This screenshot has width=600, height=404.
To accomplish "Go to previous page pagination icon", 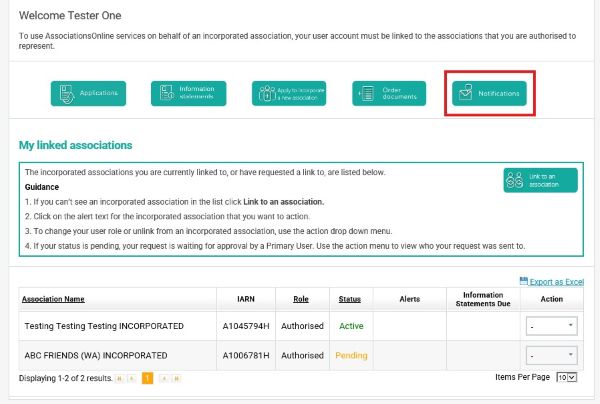I will click(x=132, y=378).
